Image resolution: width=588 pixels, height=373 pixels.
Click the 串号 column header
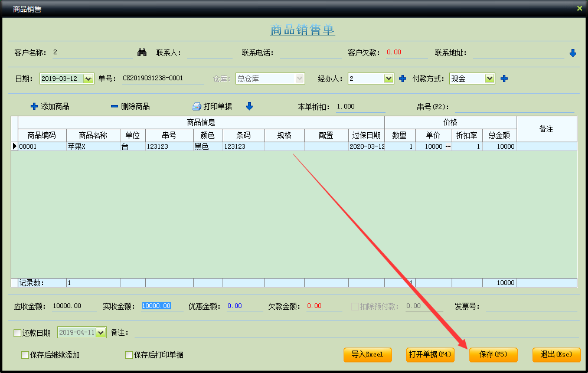tap(169, 135)
